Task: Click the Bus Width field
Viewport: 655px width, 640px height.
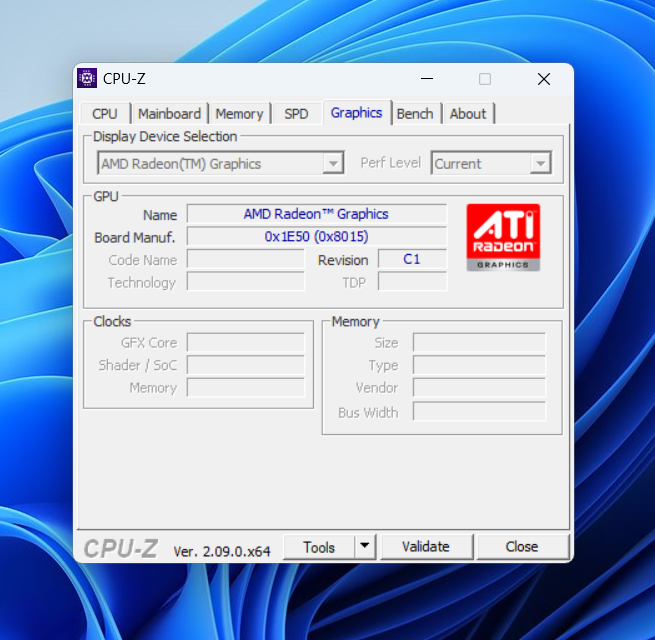Action: pos(479,411)
